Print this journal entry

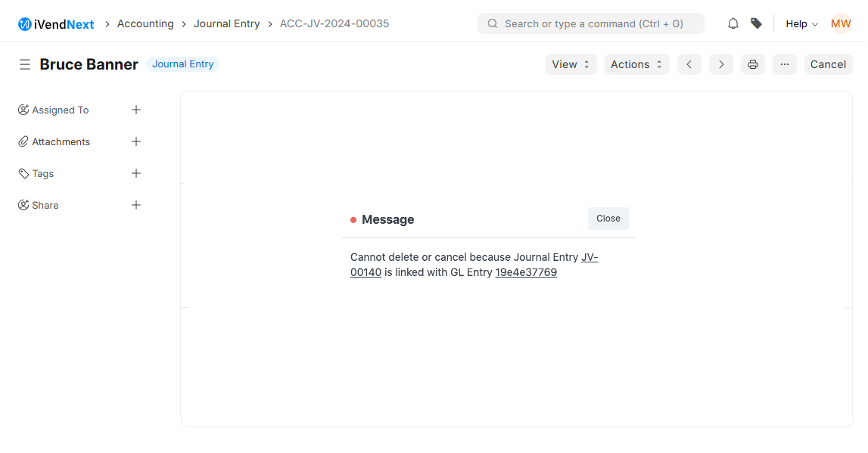[753, 64]
